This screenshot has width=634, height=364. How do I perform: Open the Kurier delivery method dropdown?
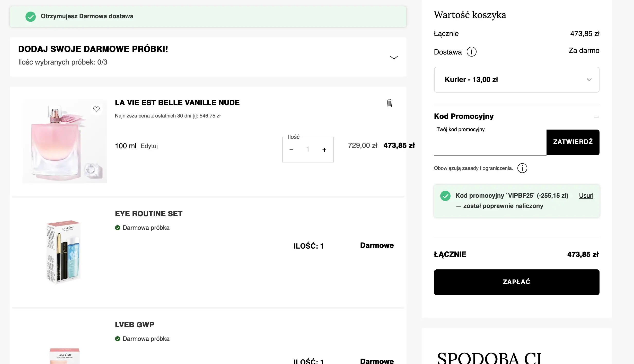(516, 80)
